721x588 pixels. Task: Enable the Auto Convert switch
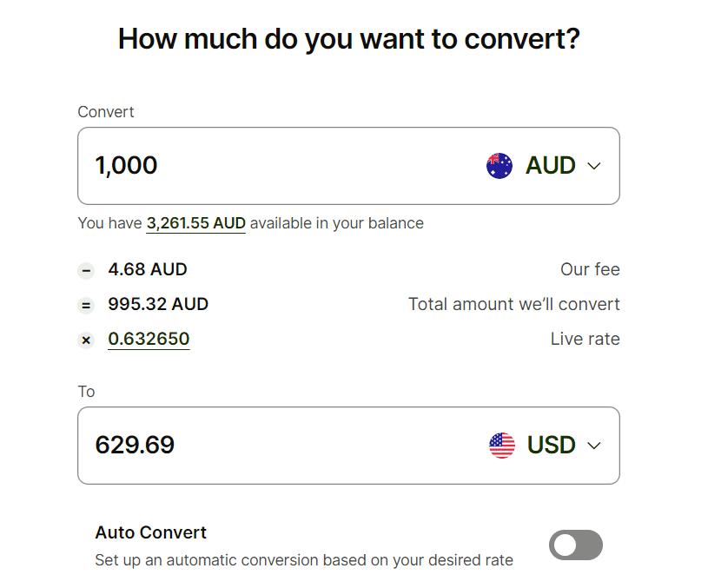coord(575,545)
